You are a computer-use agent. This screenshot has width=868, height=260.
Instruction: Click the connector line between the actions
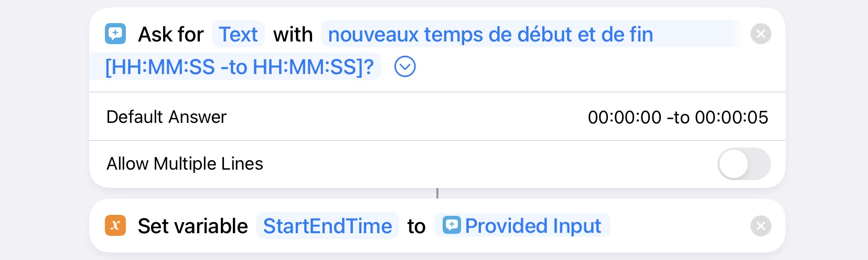[x=437, y=193]
